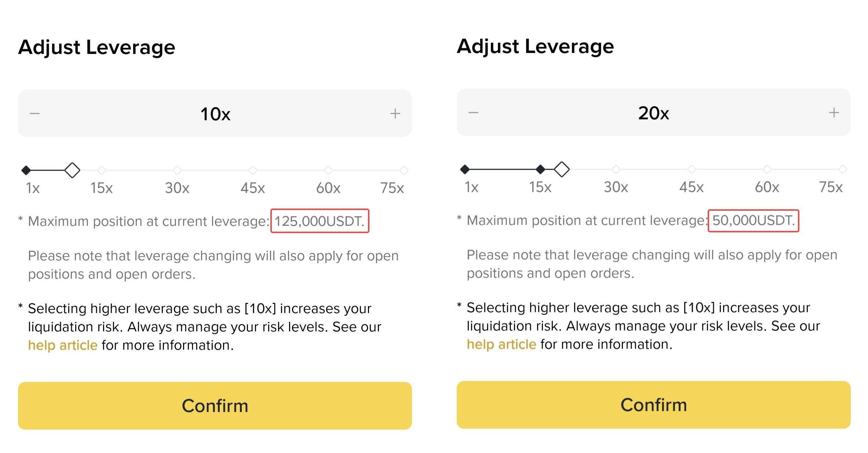Click the 10x leverage value field
This screenshot has width=868, height=453.
pyautogui.click(x=215, y=114)
